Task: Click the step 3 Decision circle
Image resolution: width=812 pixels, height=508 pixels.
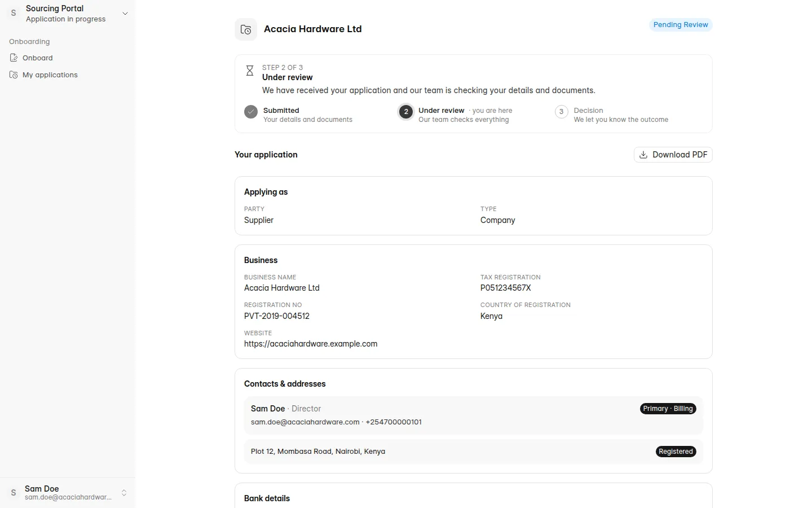Action: [561, 112]
